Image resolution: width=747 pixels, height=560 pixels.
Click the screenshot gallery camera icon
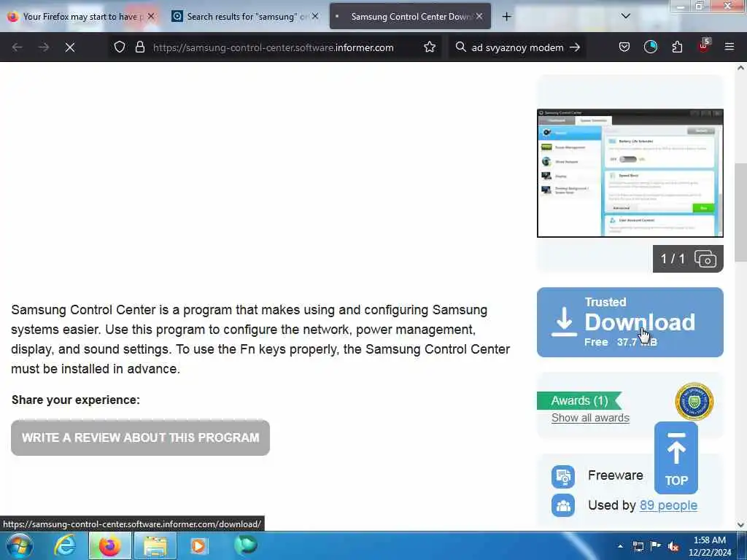pos(705,259)
